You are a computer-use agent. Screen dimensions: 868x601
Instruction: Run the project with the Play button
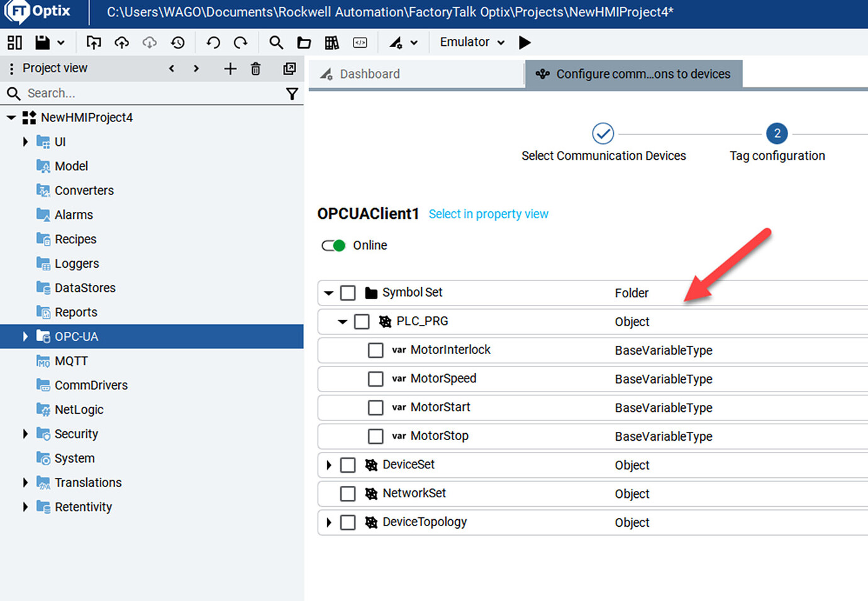tap(525, 42)
